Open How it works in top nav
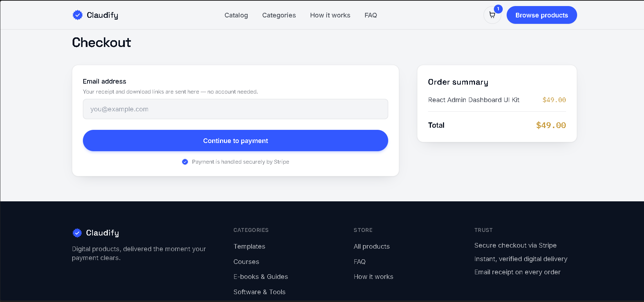 [330, 15]
